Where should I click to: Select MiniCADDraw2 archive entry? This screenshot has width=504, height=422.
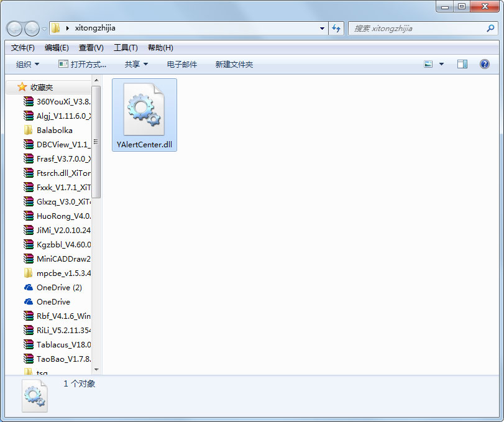[57, 259]
